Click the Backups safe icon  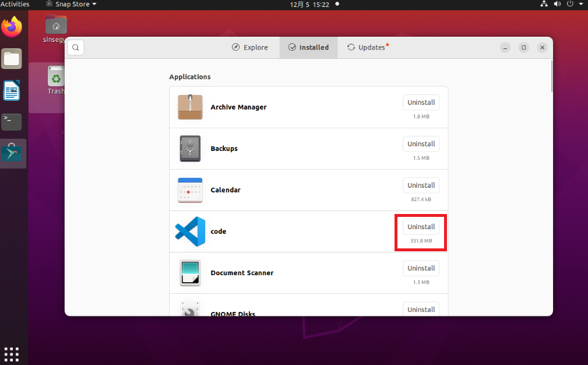pos(190,149)
